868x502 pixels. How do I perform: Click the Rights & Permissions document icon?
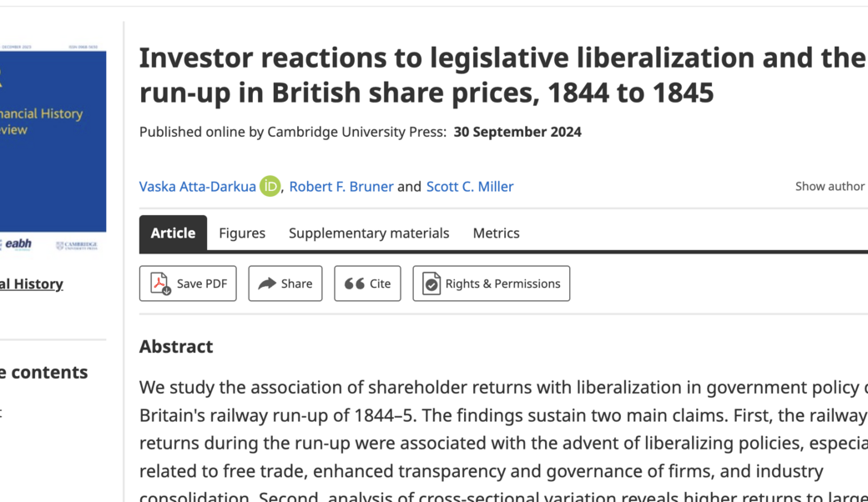pyautogui.click(x=431, y=284)
